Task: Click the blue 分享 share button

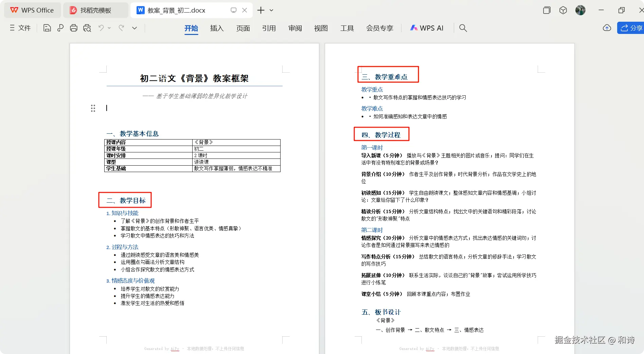Action: [x=631, y=28]
